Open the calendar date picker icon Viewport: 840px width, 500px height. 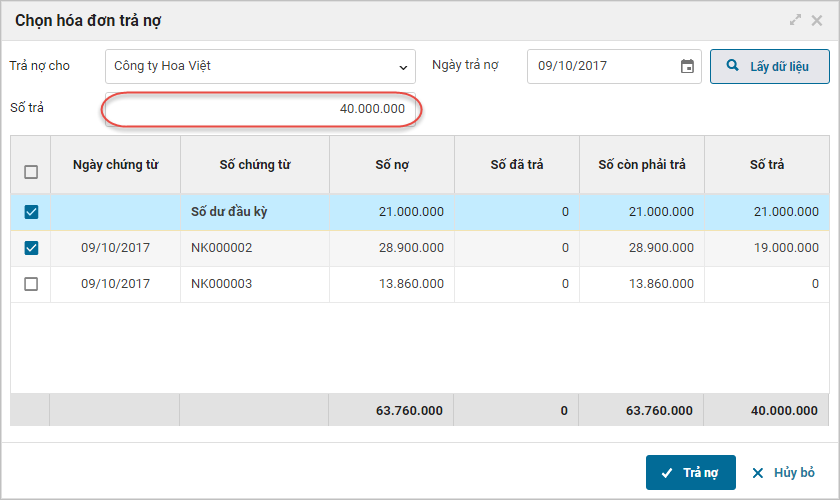(x=687, y=66)
